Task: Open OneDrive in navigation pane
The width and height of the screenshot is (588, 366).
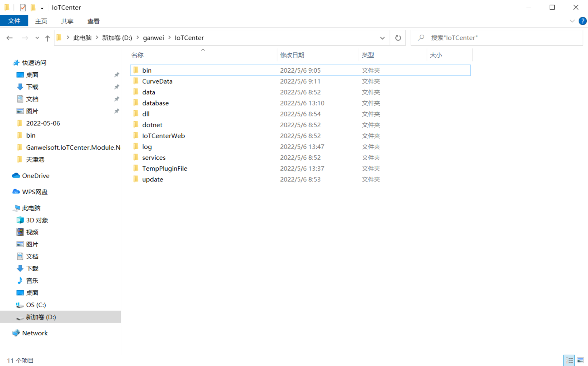Action: (x=36, y=176)
